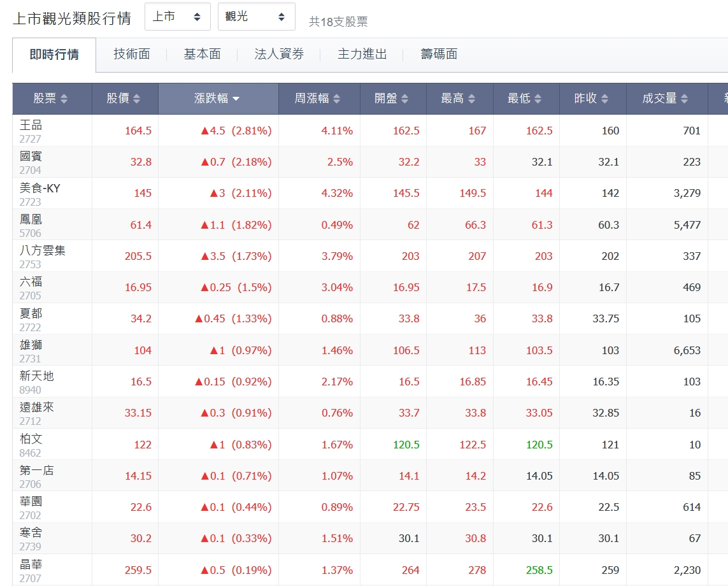Screen dimensions: 728x586
Task: Click 王品 weekly gain 4.11%
Action: click(x=337, y=131)
